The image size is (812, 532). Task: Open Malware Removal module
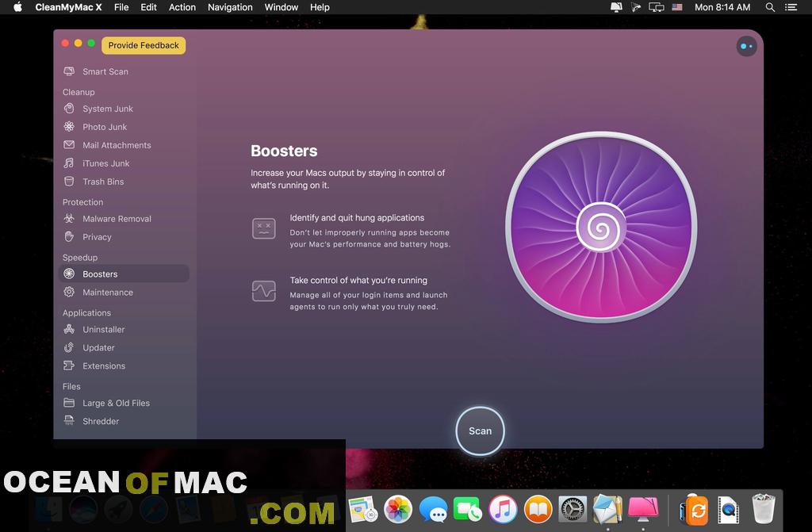pos(117,219)
